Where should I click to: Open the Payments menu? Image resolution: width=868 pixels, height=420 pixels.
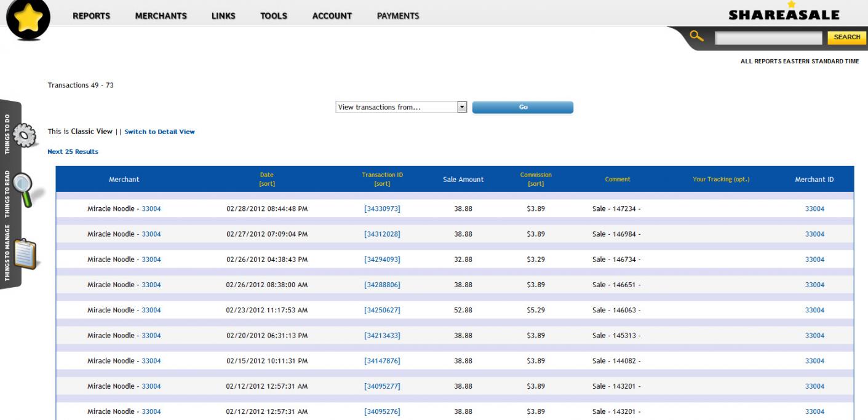[398, 16]
